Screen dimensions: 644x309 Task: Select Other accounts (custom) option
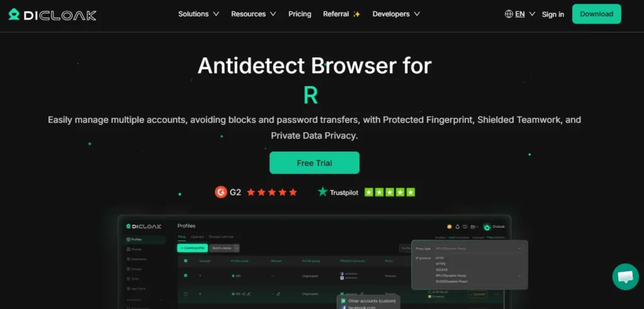coord(368,301)
